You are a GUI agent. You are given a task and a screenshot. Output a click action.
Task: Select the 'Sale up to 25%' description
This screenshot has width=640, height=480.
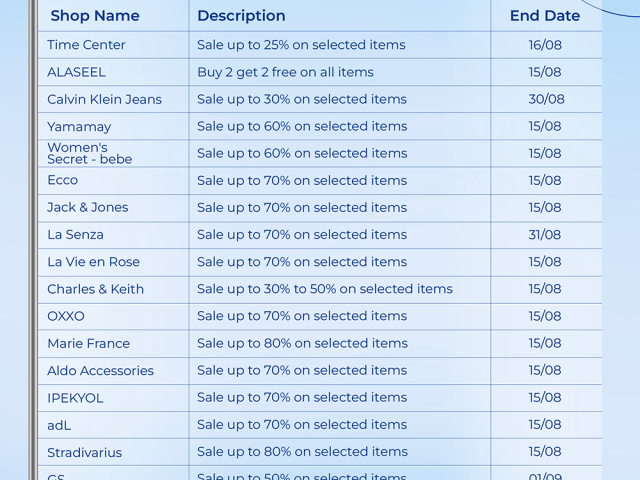pos(301,45)
